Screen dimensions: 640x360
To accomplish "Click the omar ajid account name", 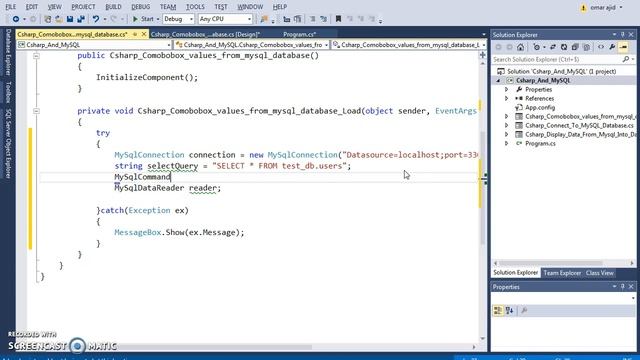I will coord(603,7).
